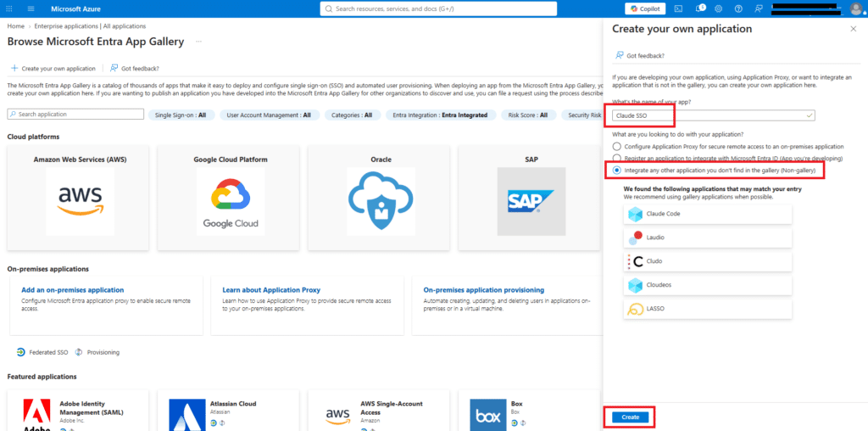
Task: Click the LASSO loop icon
Action: 635,309
